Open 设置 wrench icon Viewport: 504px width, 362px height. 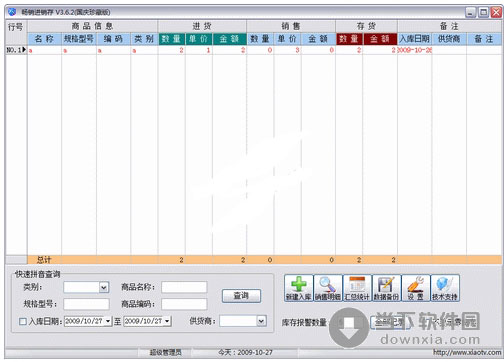(x=415, y=288)
